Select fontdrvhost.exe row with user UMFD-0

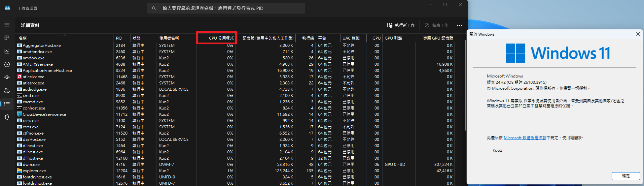point(235,177)
